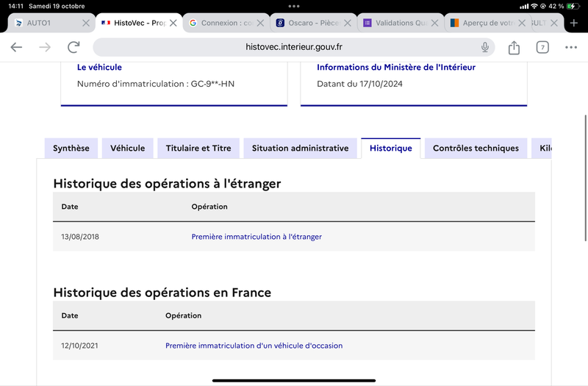The height and width of the screenshot is (386, 588).
Task: Close the Oscaro tab
Action: coord(348,23)
